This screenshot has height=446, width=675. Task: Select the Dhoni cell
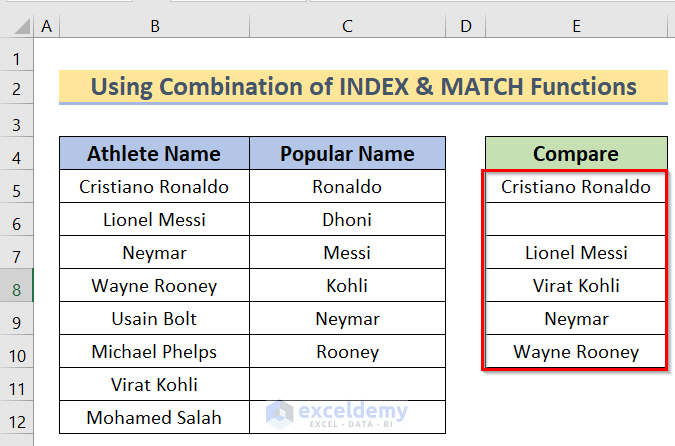pos(347,220)
